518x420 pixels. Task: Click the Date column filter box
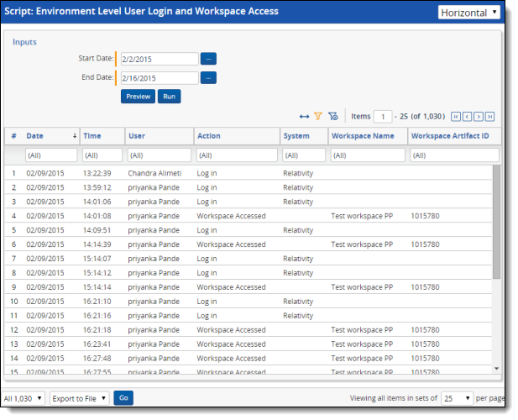51,155
